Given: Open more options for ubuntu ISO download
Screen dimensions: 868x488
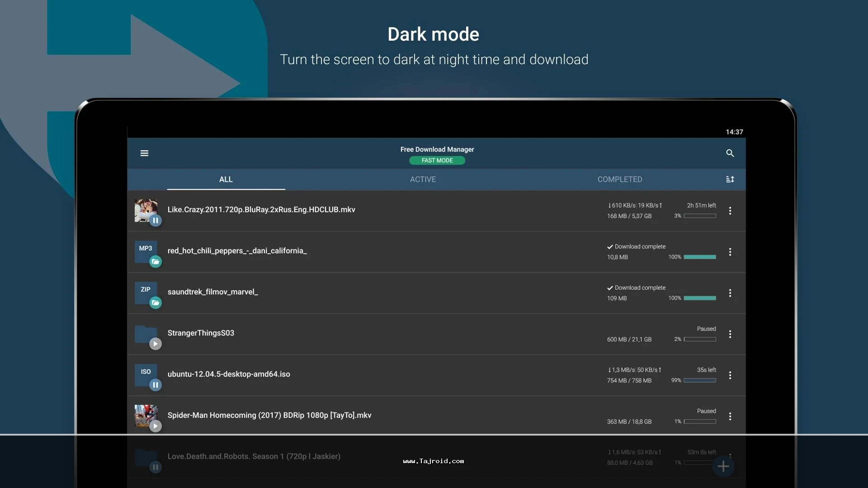Looking at the screenshot, I should coord(730,375).
